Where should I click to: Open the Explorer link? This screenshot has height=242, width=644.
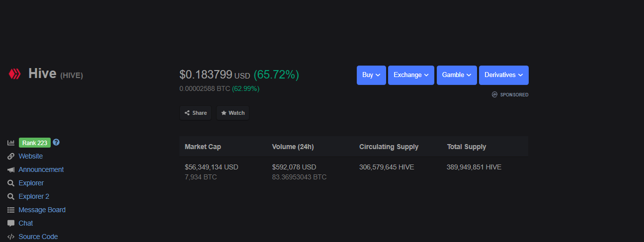[31, 183]
